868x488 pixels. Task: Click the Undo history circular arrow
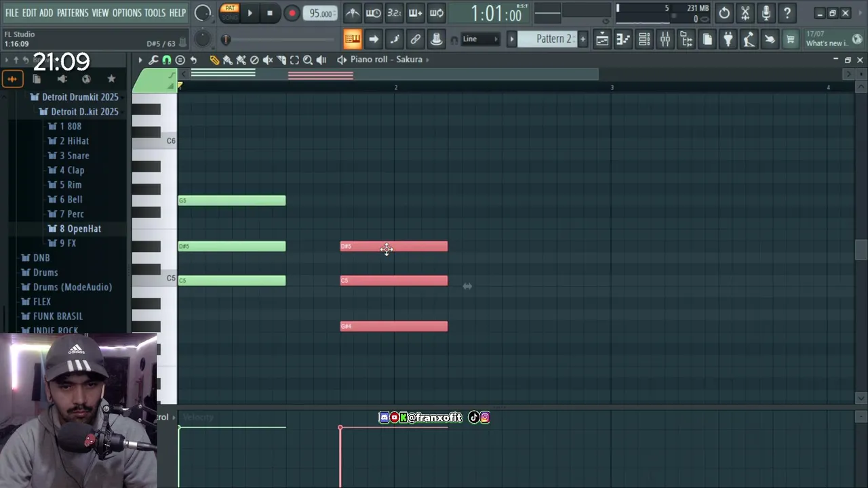(x=724, y=13)
